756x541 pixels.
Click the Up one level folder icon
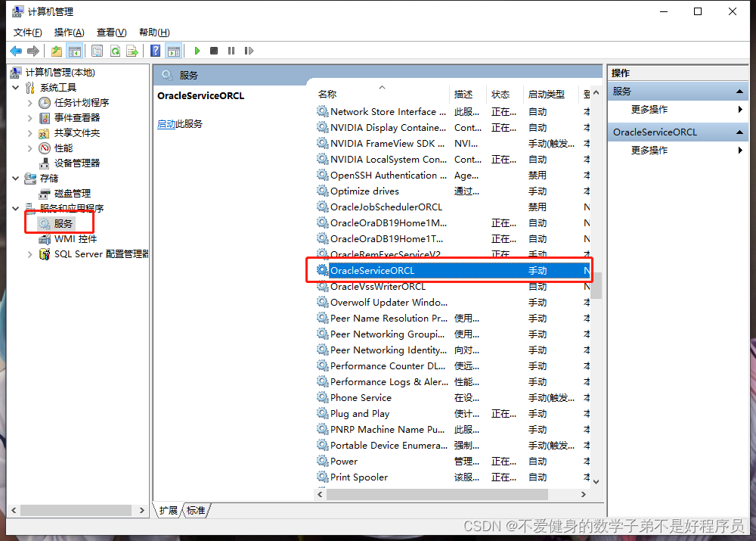(57, 51)
